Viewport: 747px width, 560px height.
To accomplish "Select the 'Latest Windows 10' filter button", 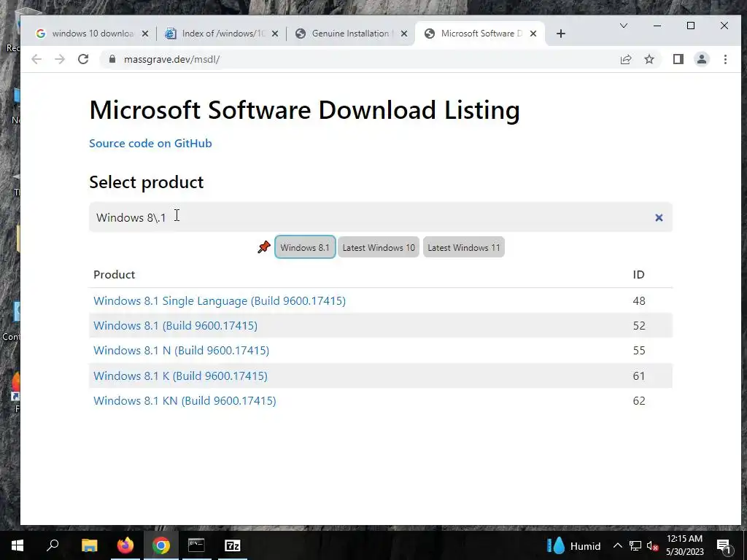I will point(379,247).
